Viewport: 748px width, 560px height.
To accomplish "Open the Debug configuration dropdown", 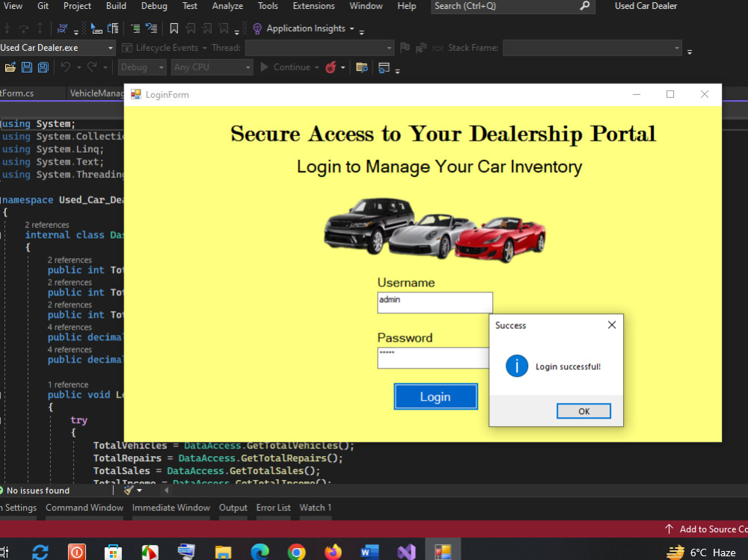I will (x=141, y=67).
